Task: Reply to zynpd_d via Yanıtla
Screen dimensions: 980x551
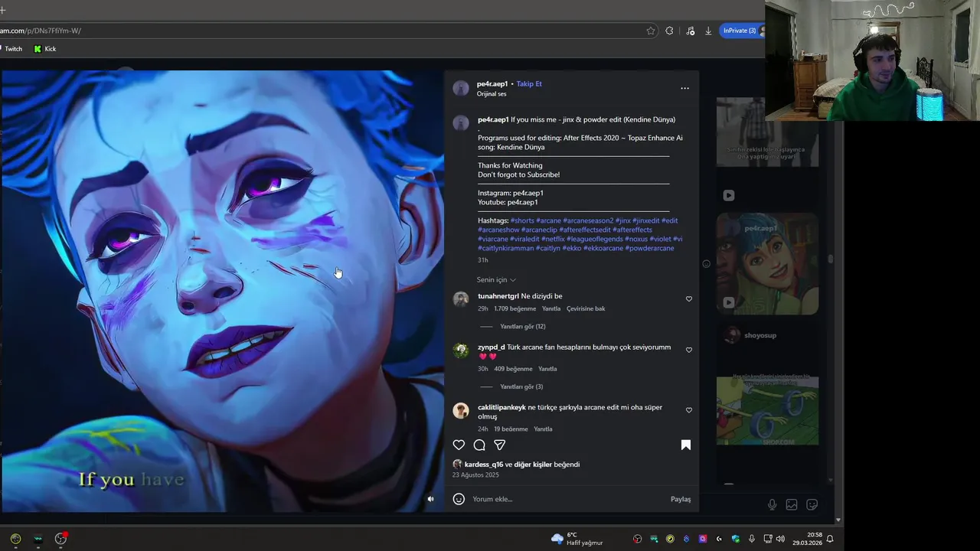Action: (547, 369)
